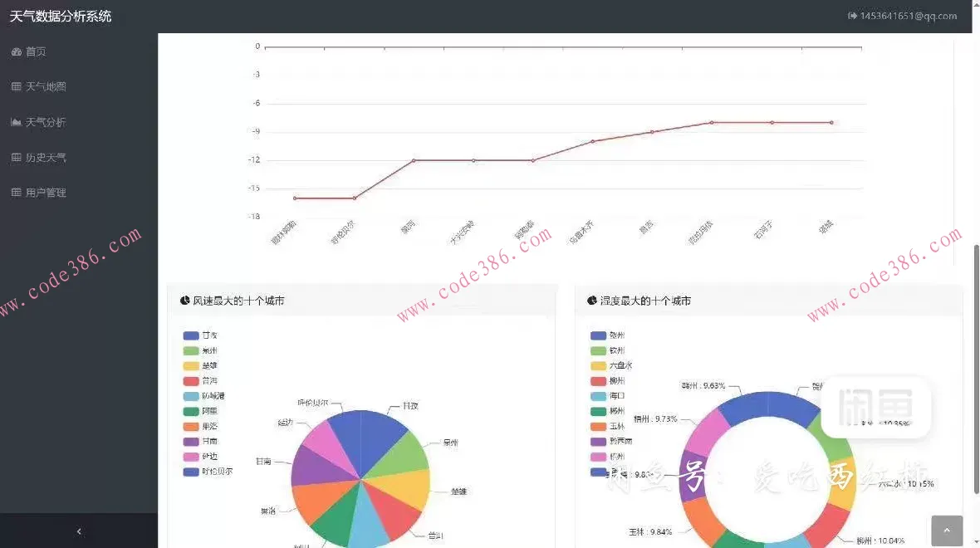Click the 昌吉 data point on line chart
Screen dimensions: 980x548
tap(653, 132)
